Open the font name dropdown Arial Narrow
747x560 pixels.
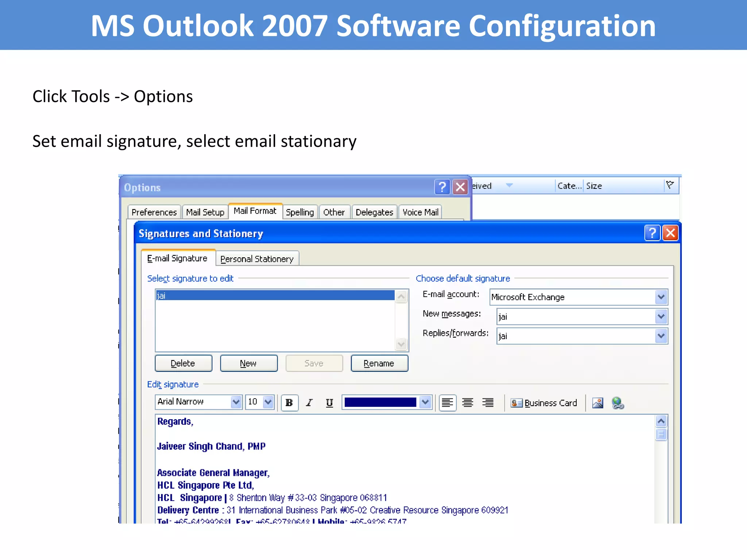(x=236, y=402)
